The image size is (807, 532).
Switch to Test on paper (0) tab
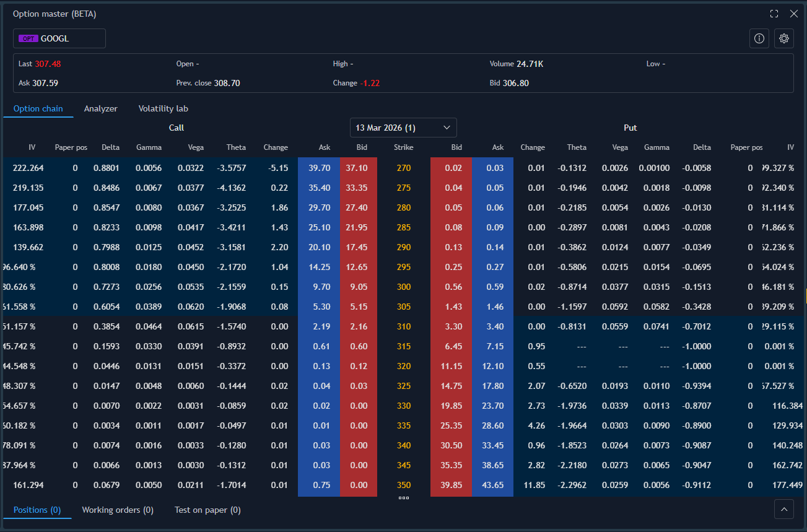(207, 510)
